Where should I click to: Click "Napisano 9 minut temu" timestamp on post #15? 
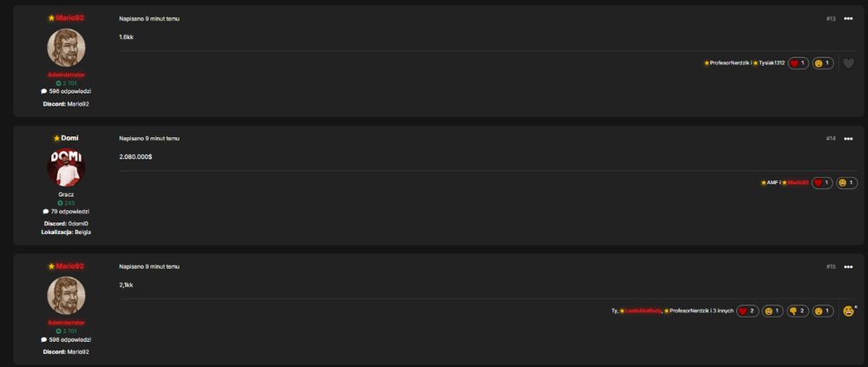tap(149, 267)
